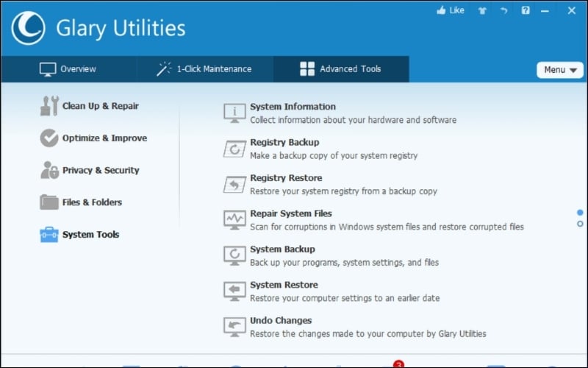Click the System Tools toolbox icon
The width and height of the screenshot is (588, 368).
[x=49, y=235]
